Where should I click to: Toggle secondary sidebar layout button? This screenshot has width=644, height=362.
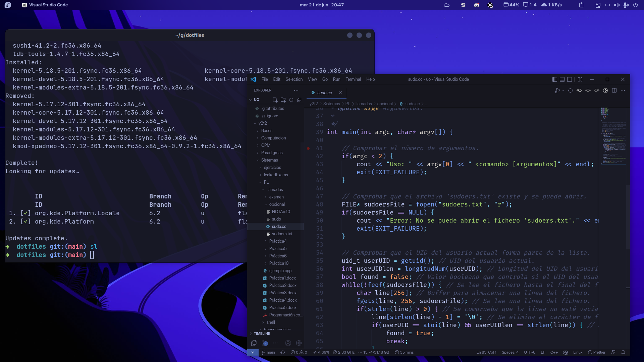pyautogui.click(x=570, y=79)
